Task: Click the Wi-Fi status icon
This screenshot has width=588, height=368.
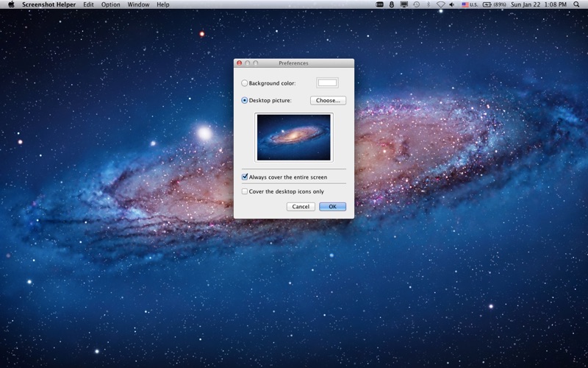Action: [440, 4]
